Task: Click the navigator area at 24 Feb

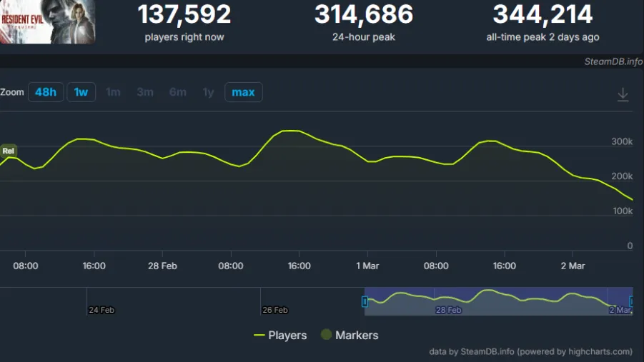Action: (x=101, y=301)
